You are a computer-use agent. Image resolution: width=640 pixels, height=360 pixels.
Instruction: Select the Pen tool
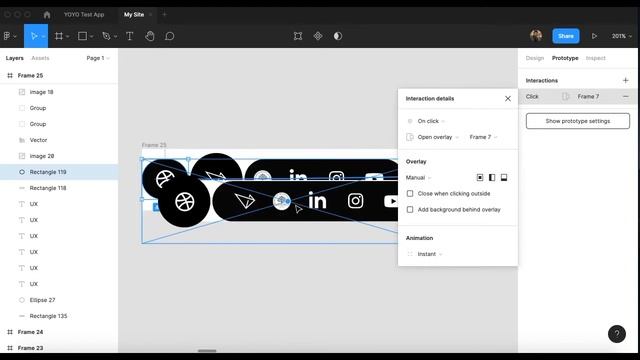click(x=107, y=36)
